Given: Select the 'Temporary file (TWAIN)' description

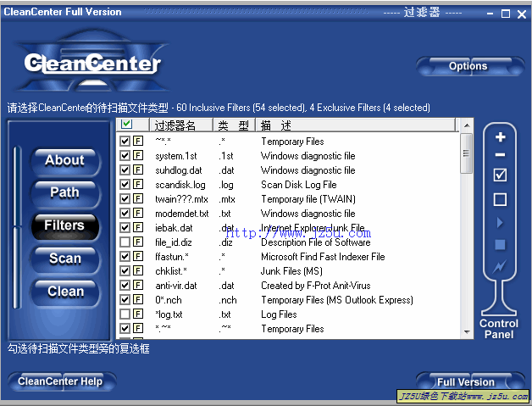Looking at the screenshot, I should [308, 199].
